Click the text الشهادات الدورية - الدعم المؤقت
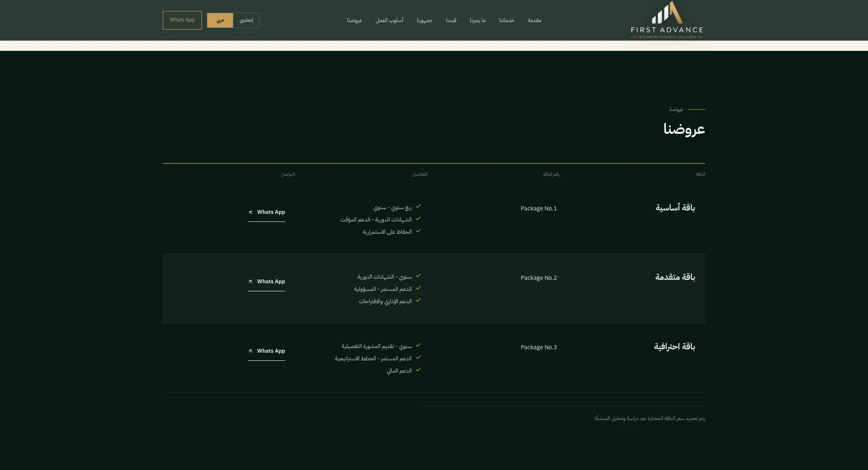 (x=376, y=220)
